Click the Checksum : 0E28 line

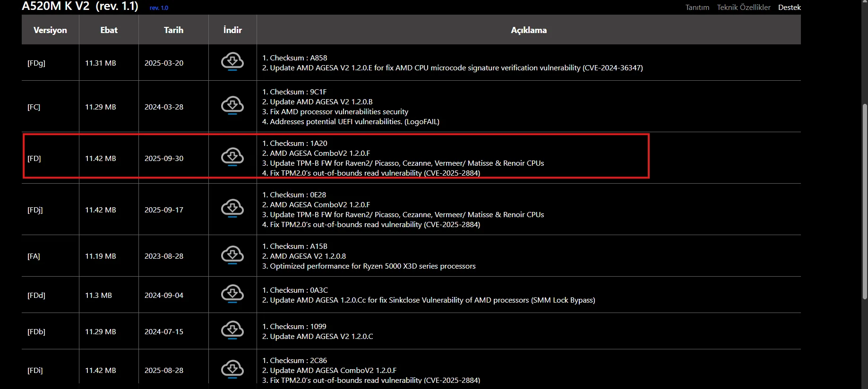click(x=294, y=194)
